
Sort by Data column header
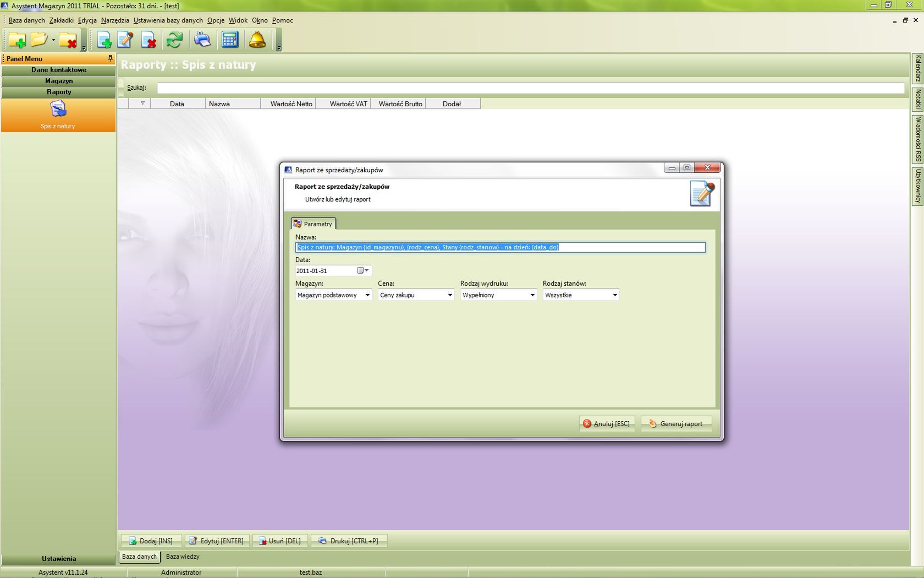point(177,103)
